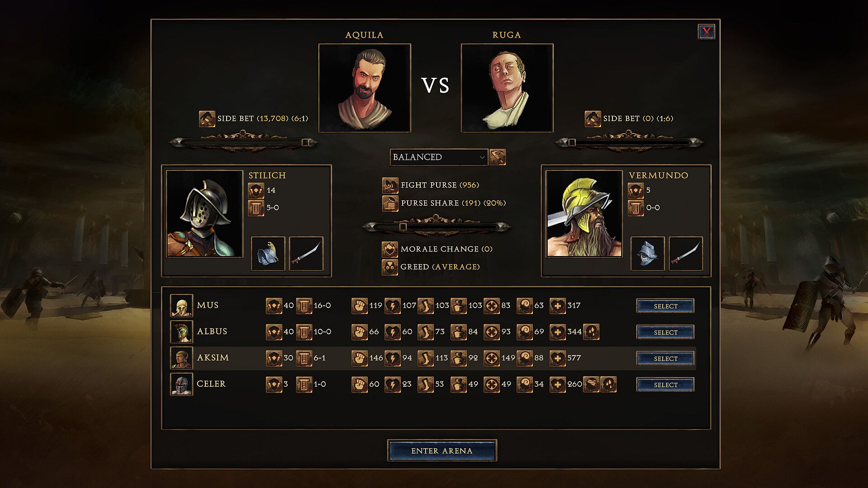This screenshot has width=868, height=488.
Task: Select gladiator Aksim for the fight
Action: 665,358
